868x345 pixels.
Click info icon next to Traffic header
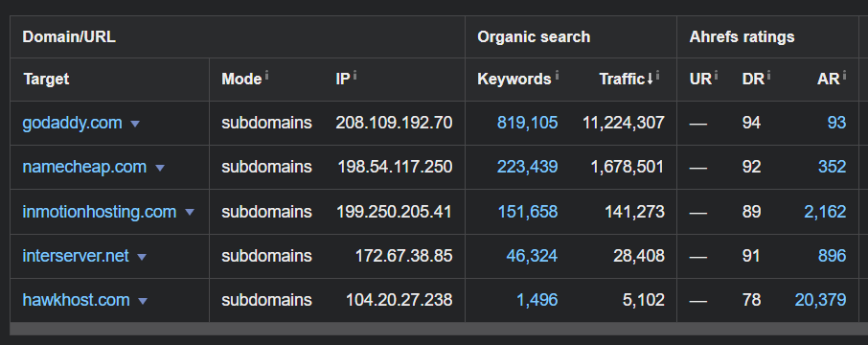tap(657, 76)
